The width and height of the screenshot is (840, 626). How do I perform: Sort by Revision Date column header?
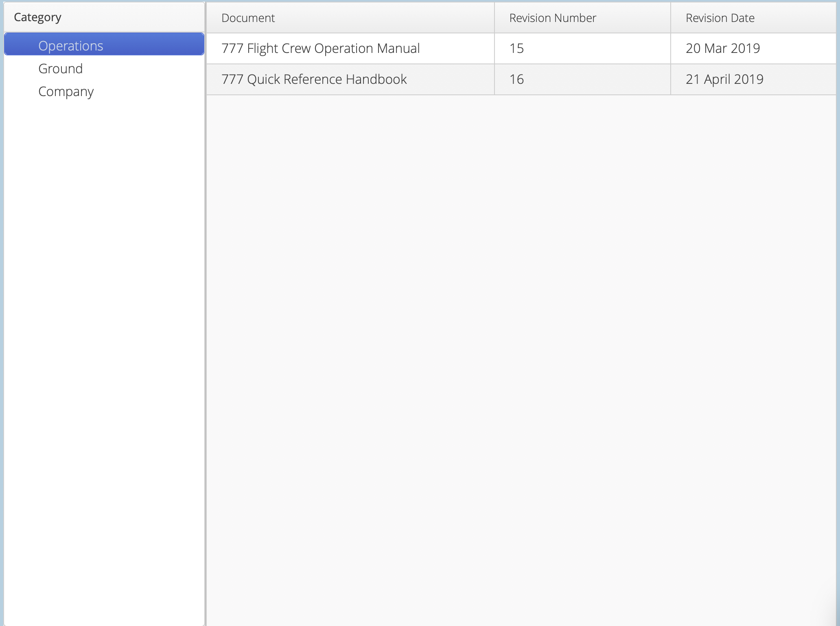point(720,18)
